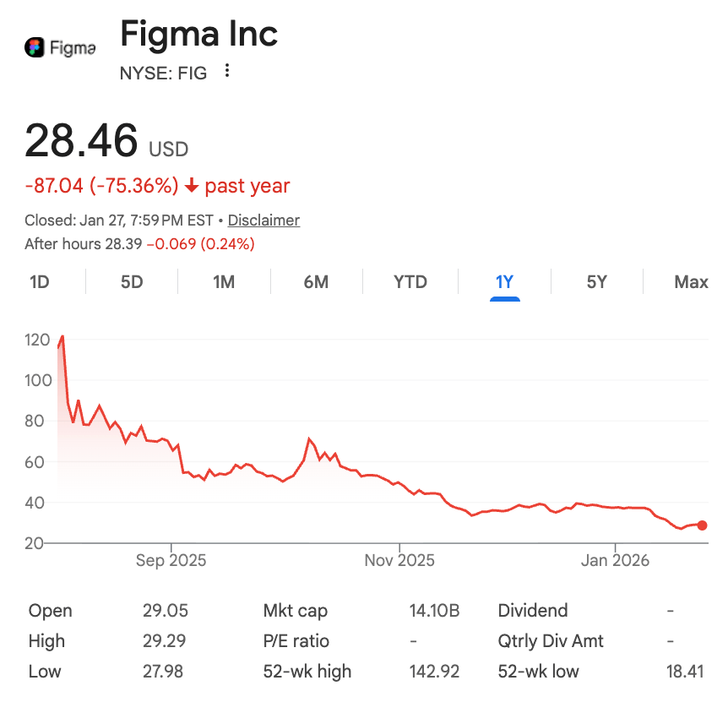Screen dimensions: 728x713
Task: Click the Figma Inc company title
Action: (198, 34)
